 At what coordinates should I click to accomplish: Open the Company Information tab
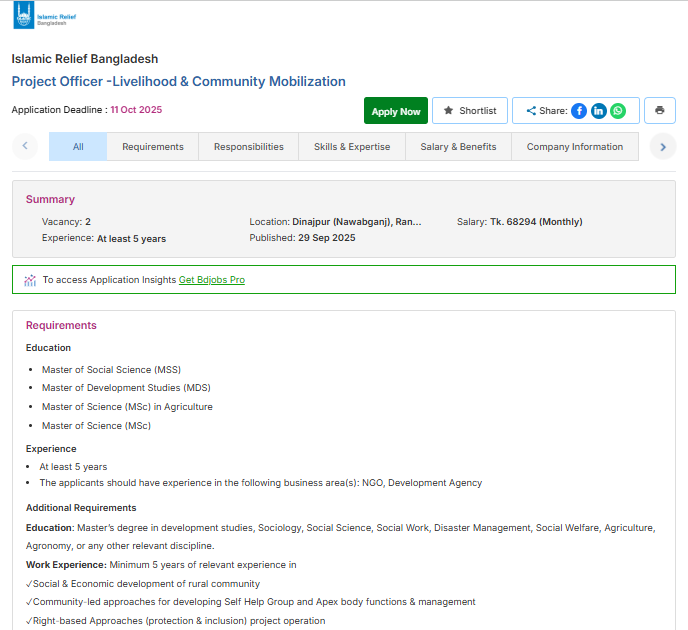[x=575, y=146]
